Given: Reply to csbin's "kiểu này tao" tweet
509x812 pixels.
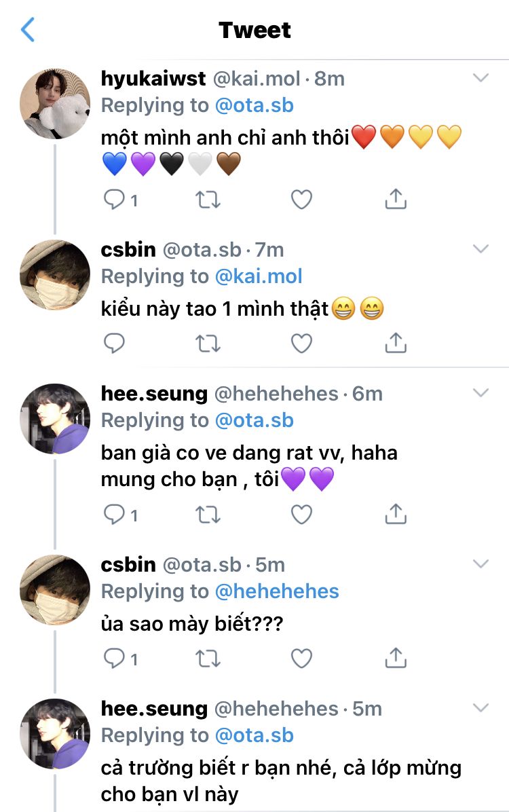Looking at the screenshot, I should (x=114, y=344).
